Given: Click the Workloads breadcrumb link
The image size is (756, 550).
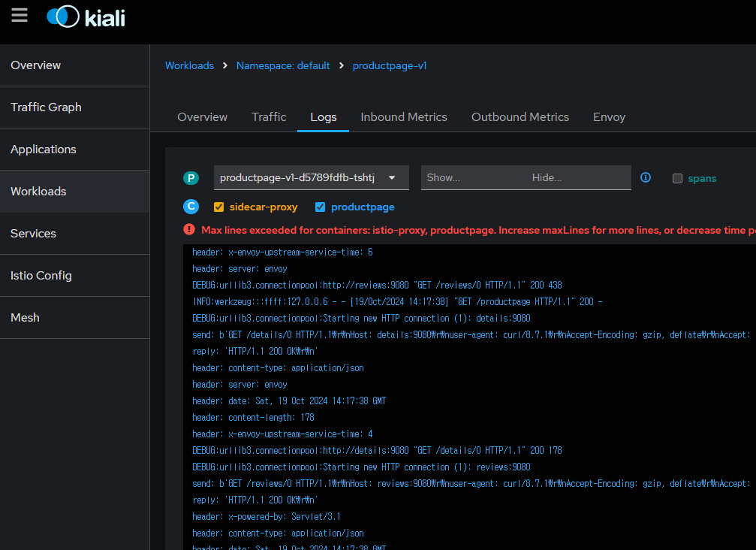Looking at the screenshot, I should pyautogui.click(x=189, y=66).
